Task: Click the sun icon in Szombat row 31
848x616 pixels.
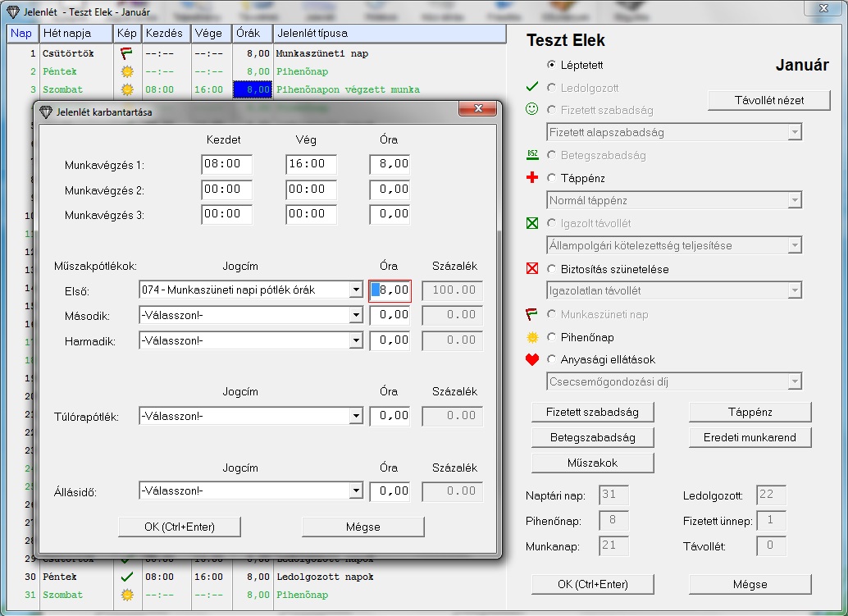Action: 126,595
